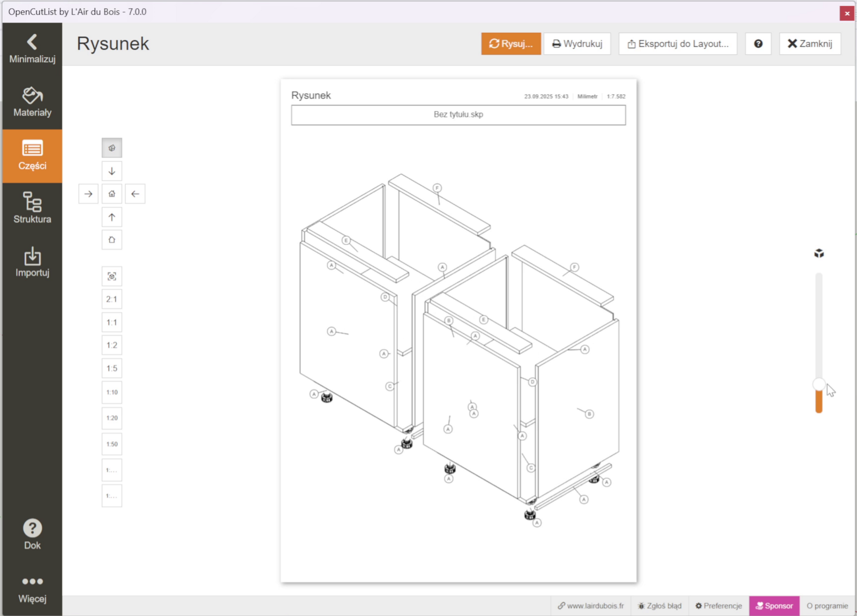
Task: Select the tilted house view icon
Action: coord(112,240)
